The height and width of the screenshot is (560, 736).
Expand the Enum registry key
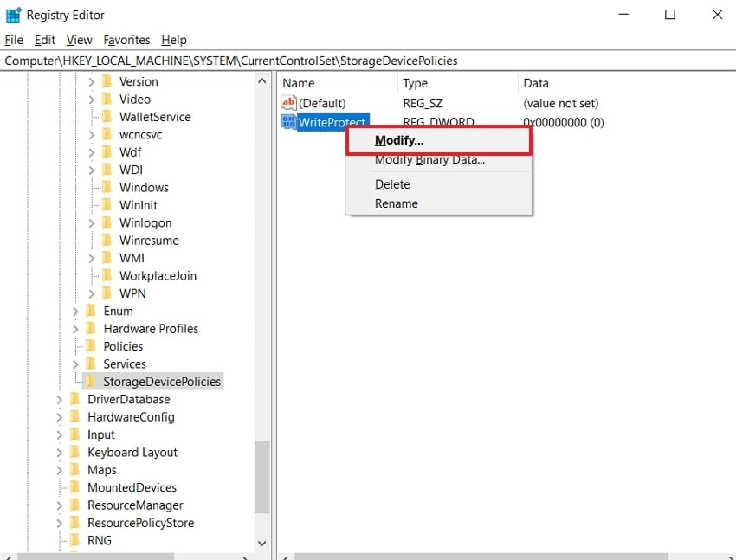(74, 311)
